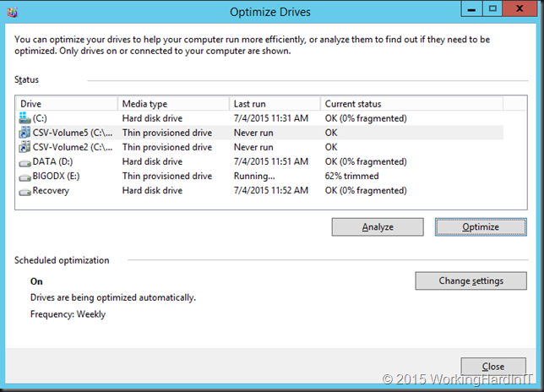Click the BIGODX (E:) drive icon
The image size is (544, 392).
(x=24, y=177)
